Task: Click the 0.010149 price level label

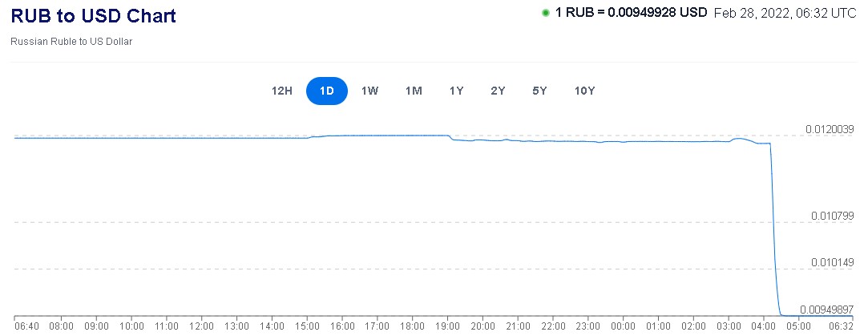Action: [832, 262]
